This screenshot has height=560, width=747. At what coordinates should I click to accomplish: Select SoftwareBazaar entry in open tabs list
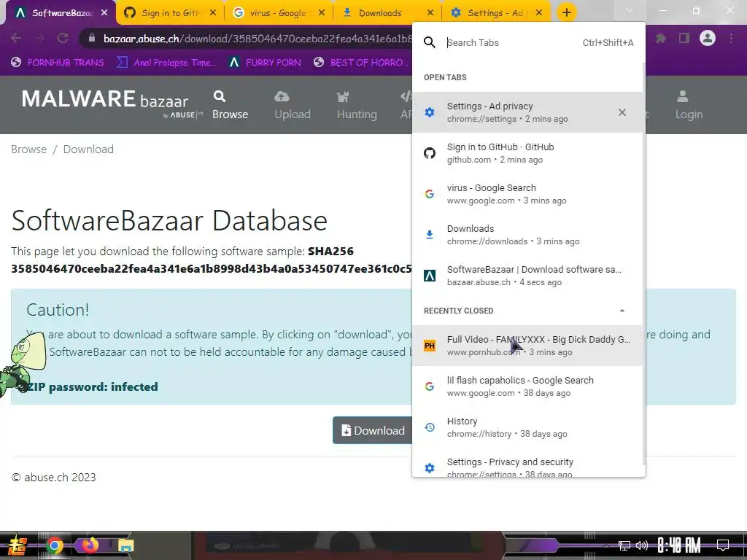click(527, 276)
